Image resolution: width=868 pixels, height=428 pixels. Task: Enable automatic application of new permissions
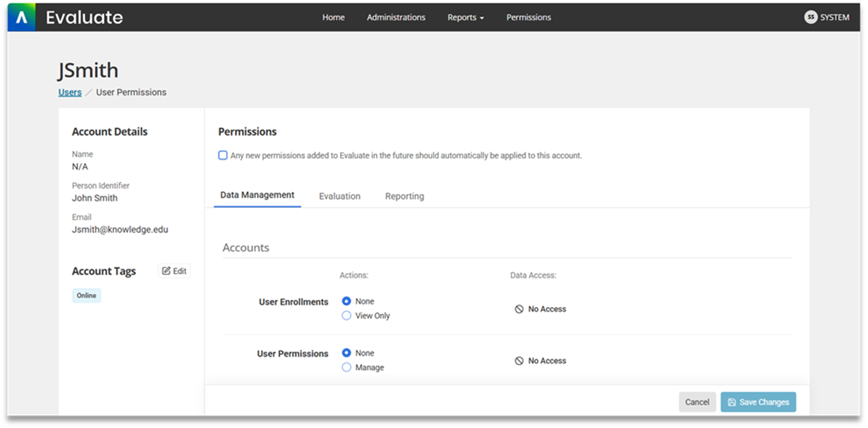[x=223, y=155]
